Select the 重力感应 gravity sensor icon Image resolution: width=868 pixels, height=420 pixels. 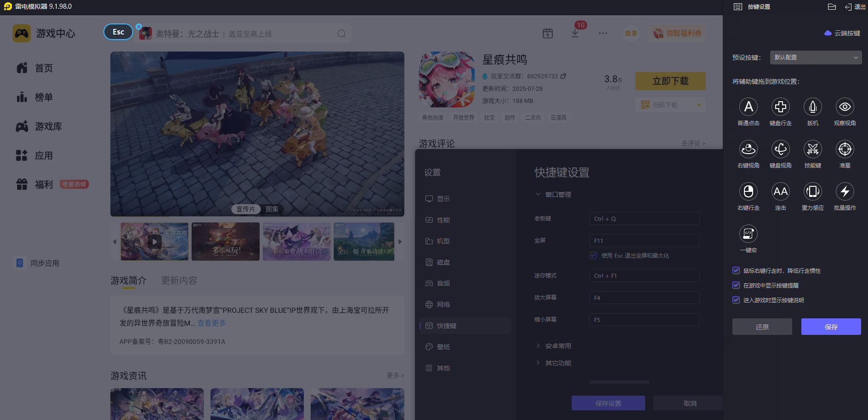click(x=812, y=191)
